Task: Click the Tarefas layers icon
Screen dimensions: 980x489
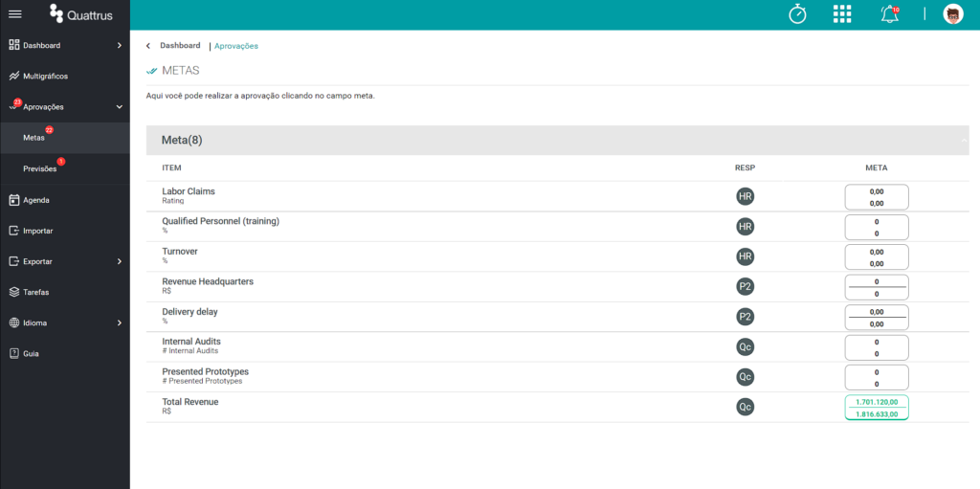Action: (14, 292)
